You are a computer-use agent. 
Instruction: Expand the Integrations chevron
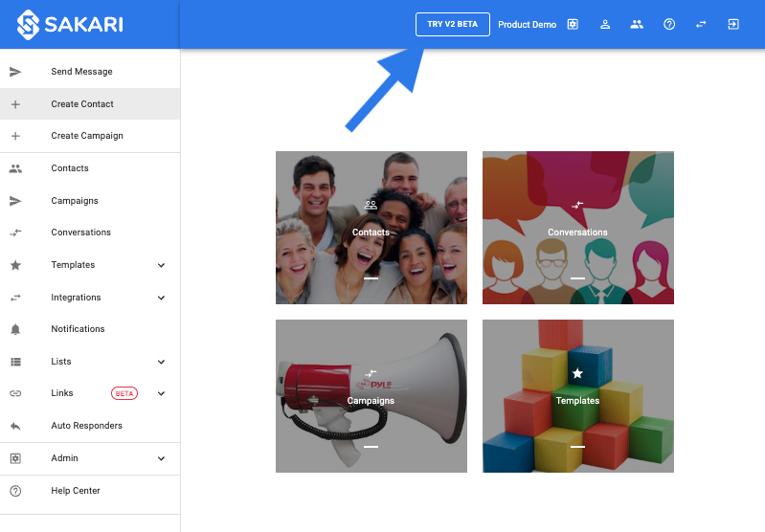click(x=161, y=298)
